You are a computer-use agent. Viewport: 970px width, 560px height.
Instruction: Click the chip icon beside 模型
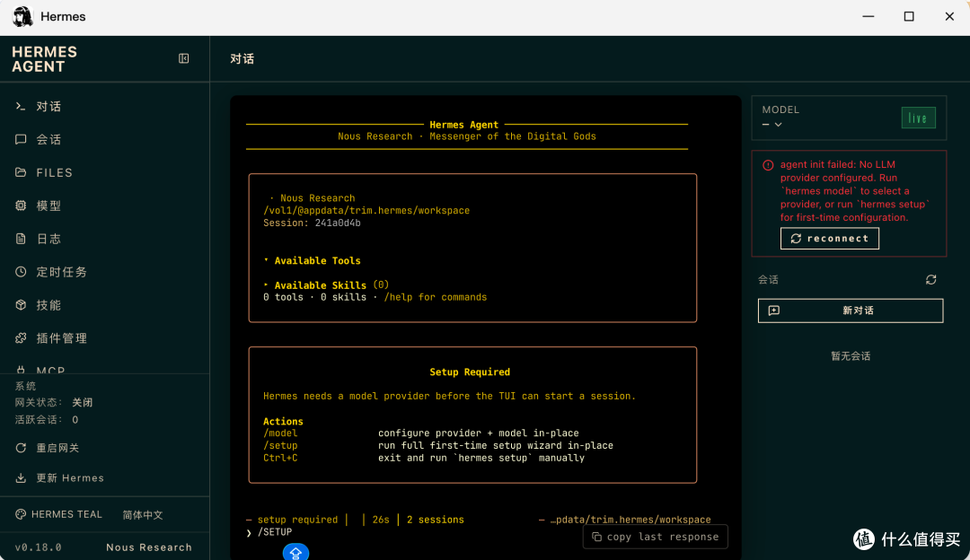[x=21, y=206]
